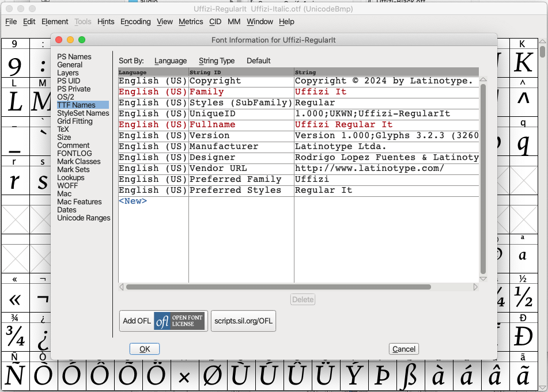Switch to PS Names section
This screenshot has width=548, height=392.
pyautogui.click(x=74, y=56)
